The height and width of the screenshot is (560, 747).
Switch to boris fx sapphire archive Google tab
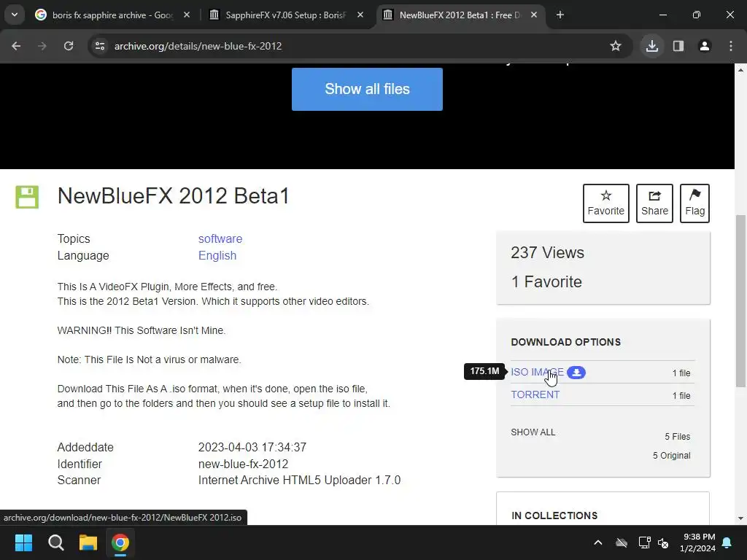[113, 15]
